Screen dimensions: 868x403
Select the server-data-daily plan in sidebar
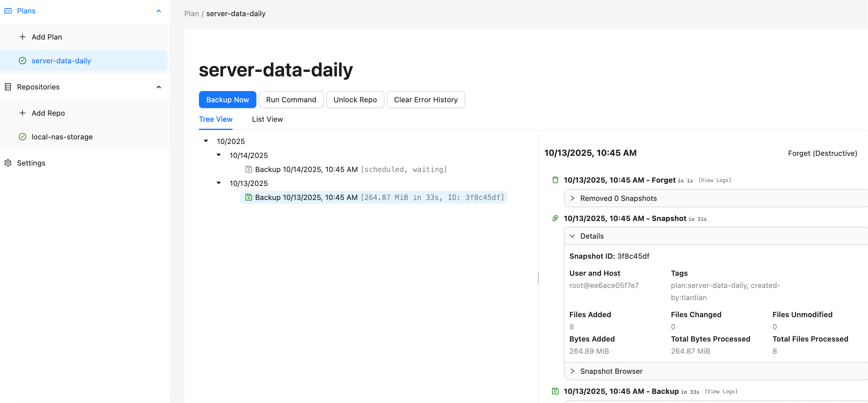tap(84, 61)
